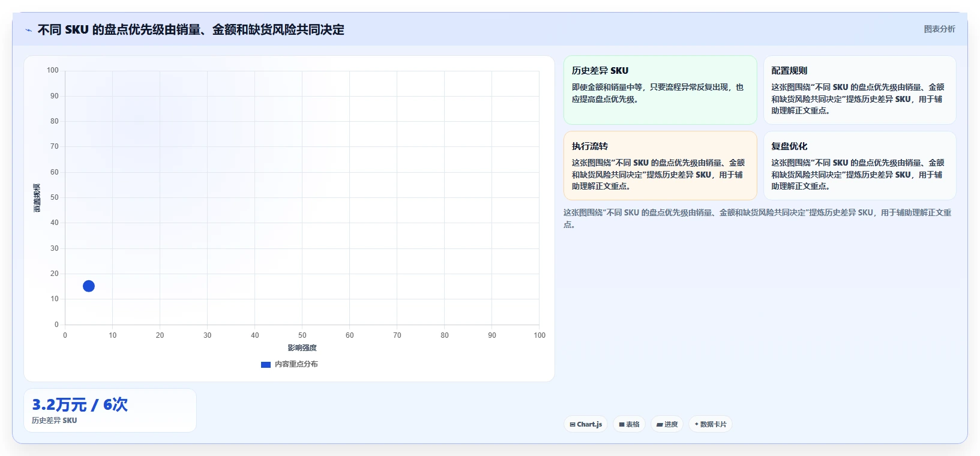The width and height of the screenshot is (980, 456).
Task: Click the y-axis tick label 100
Action: click(53, 70)
